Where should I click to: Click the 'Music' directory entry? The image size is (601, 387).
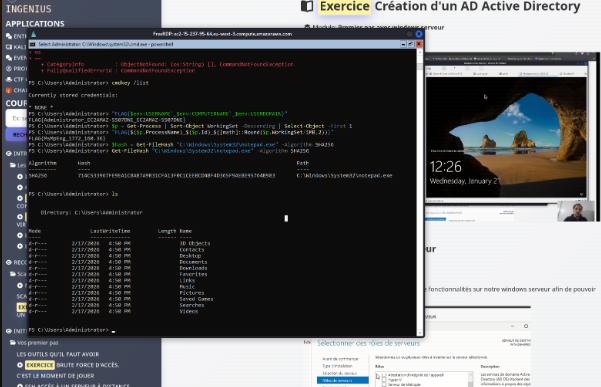[x=187, y=287]
